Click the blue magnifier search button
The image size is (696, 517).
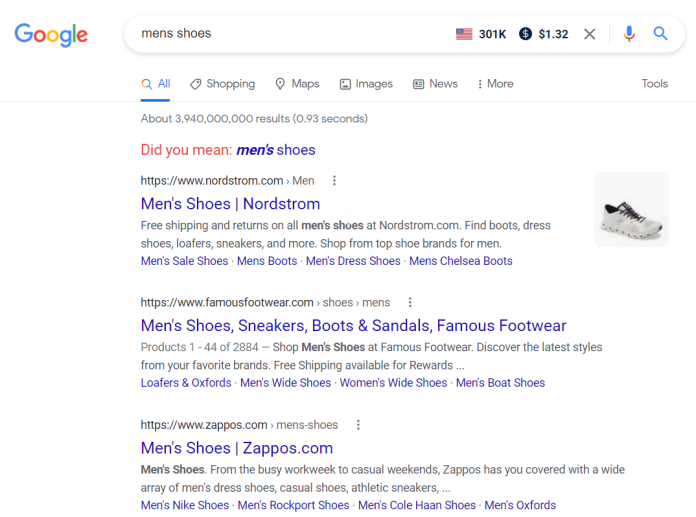point(660,33)
